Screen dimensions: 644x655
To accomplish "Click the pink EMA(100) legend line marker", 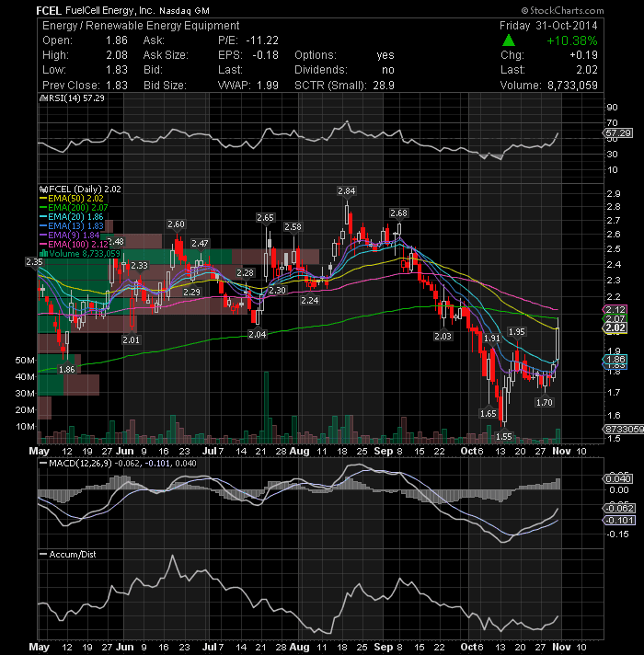I will 43,245.
